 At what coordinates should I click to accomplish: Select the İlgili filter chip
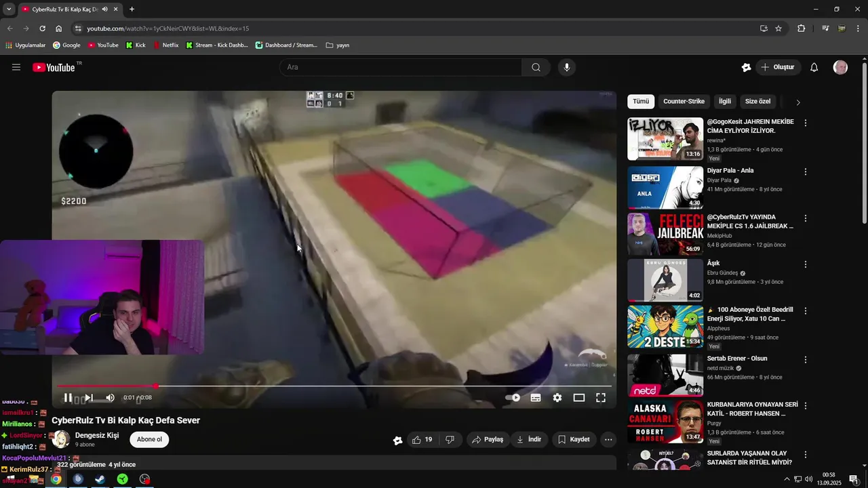tap(725, 102)
